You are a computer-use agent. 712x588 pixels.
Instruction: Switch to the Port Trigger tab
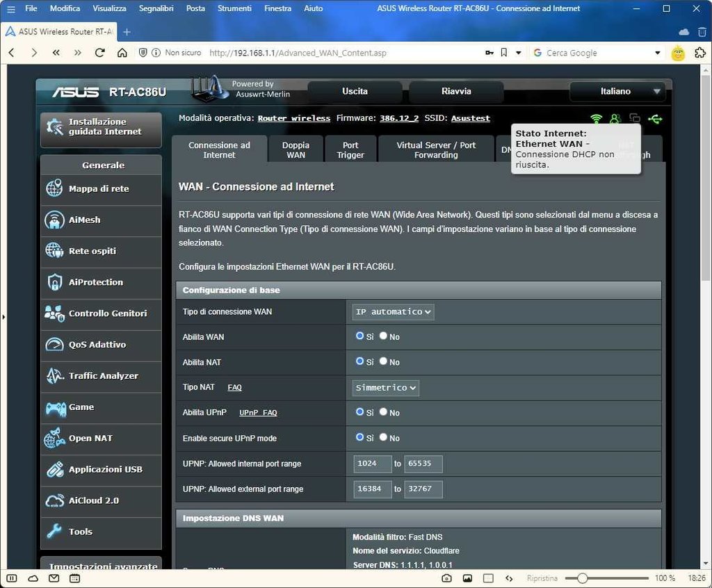[350, 149]
